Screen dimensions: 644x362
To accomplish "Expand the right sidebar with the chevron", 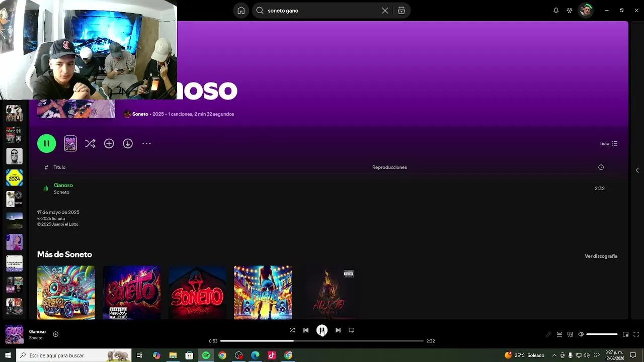I will pyautogui.click(x=637, y=170).
